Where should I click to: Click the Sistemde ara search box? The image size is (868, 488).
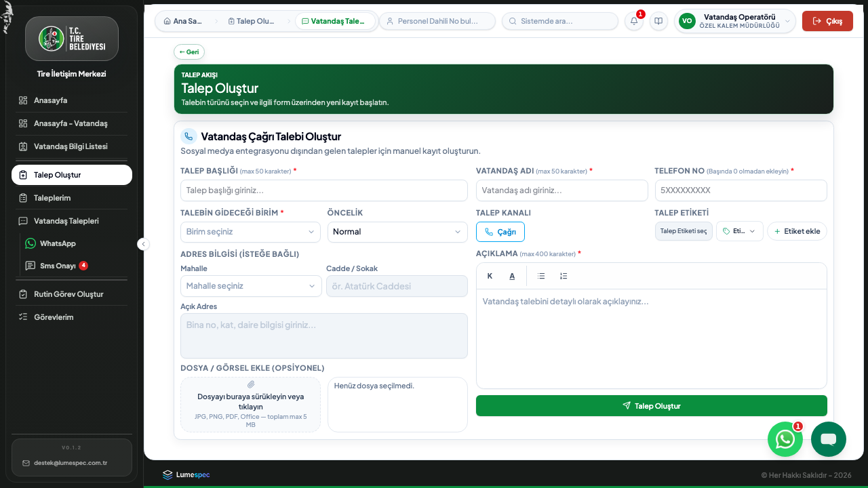coord(560,21)
